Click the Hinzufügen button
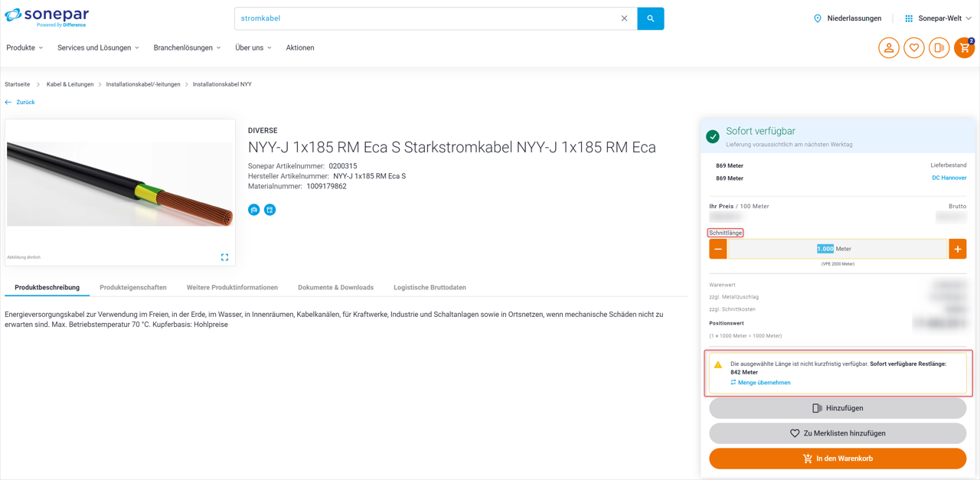This screenshot has width=980, height=480. pyautogui.click(x=838, y=408)
